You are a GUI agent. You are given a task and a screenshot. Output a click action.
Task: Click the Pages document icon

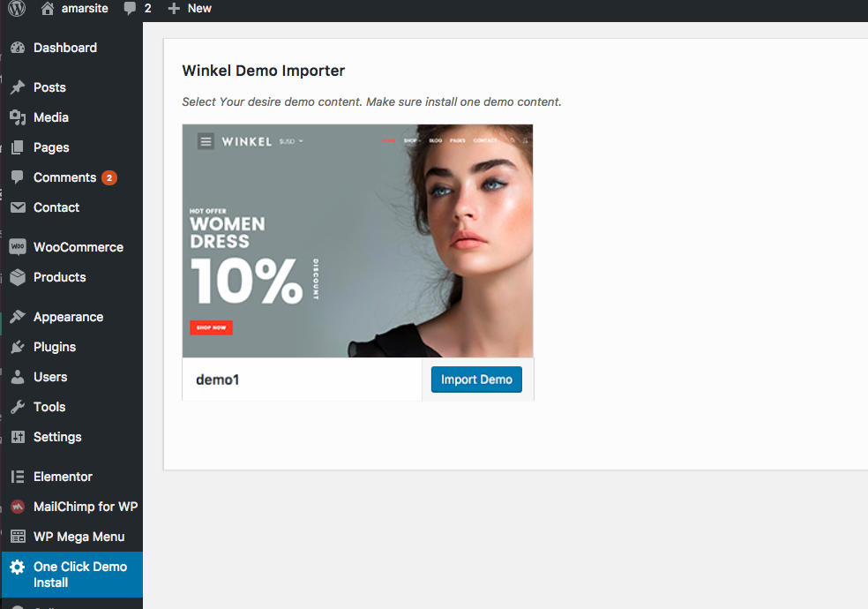coord(18,147)
